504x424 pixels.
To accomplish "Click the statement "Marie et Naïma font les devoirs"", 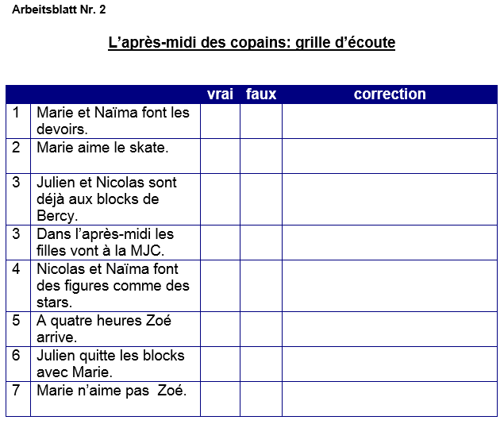I will [x=113, y=121].
